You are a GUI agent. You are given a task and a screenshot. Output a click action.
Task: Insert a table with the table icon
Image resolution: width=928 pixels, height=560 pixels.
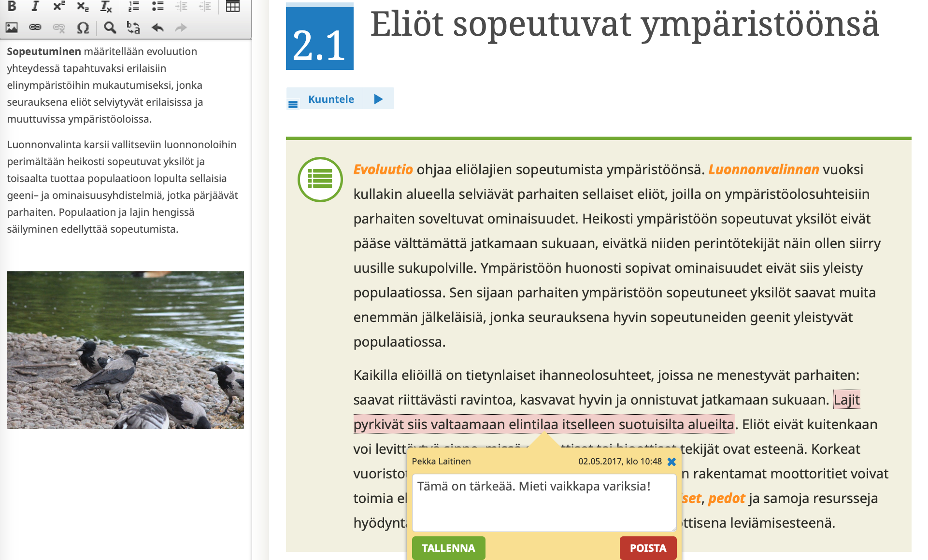pyautogui.click(x=233, y=6)
